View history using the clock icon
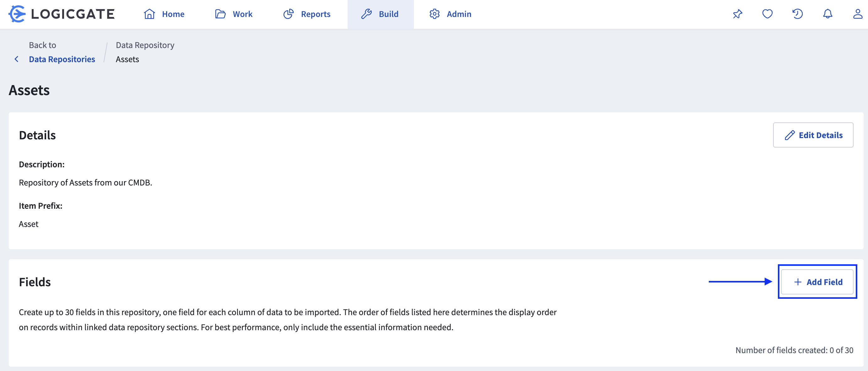868x371 pixels. click(798, 14)
